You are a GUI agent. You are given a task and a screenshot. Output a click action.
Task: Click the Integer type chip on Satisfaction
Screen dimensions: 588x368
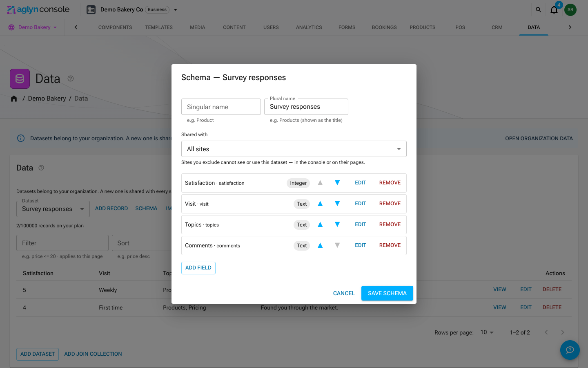coord(298,183)
